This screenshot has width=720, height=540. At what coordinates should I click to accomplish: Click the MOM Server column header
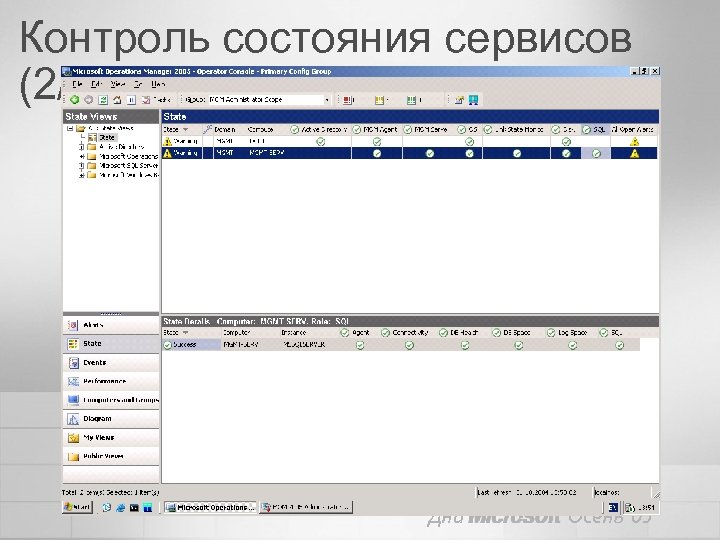click(x=429, y=129)
